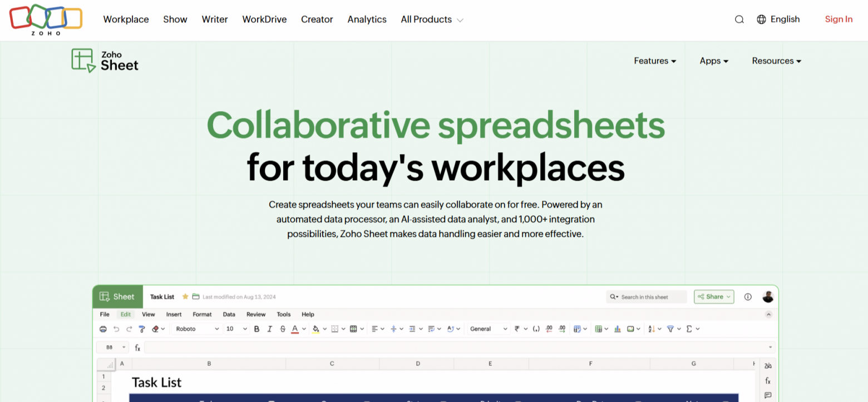
Task: Open the Format menu in the spreadsheet
Action: tap(203, 314)
